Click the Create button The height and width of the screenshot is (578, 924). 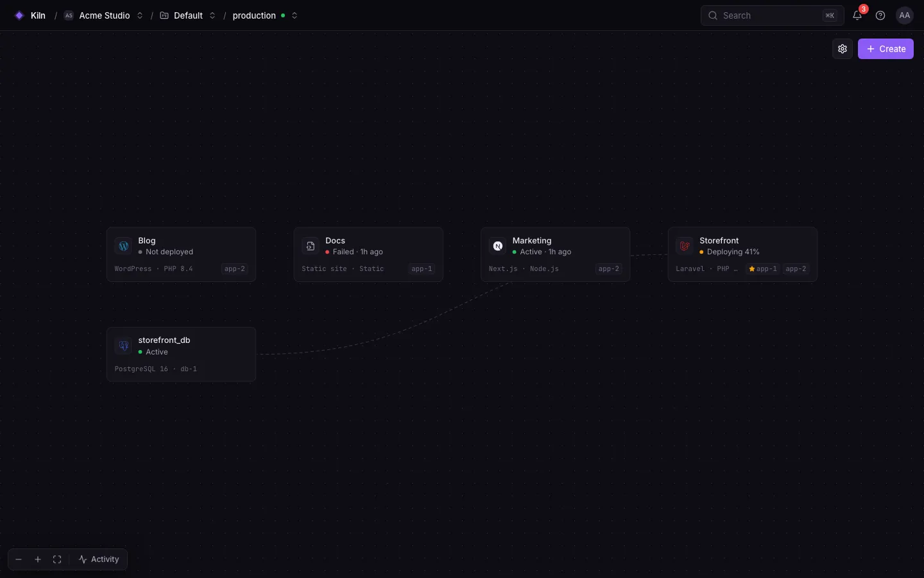886,49
